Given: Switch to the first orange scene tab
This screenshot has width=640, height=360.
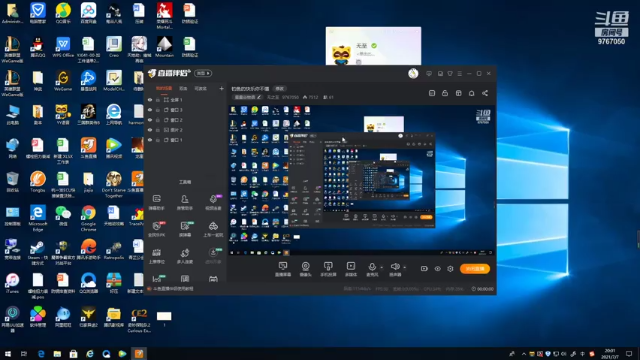Looking at the screenshot, I should coord(164,89).
